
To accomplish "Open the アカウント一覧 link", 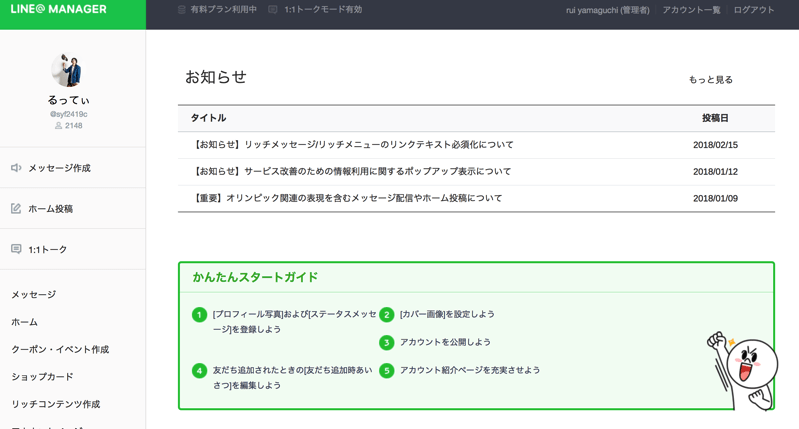I will [691, 10].
